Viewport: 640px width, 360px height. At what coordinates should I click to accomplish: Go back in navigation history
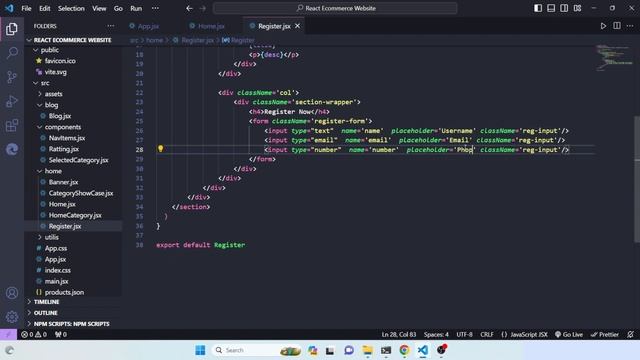(189, 8)
